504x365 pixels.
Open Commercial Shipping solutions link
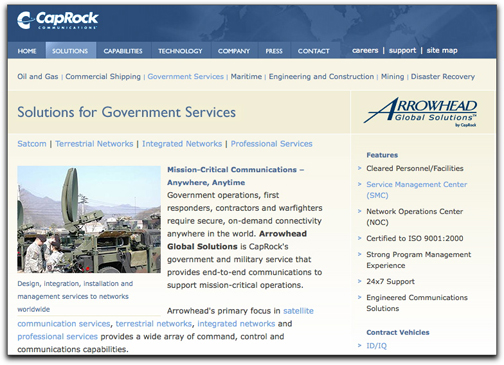(103, 76)
